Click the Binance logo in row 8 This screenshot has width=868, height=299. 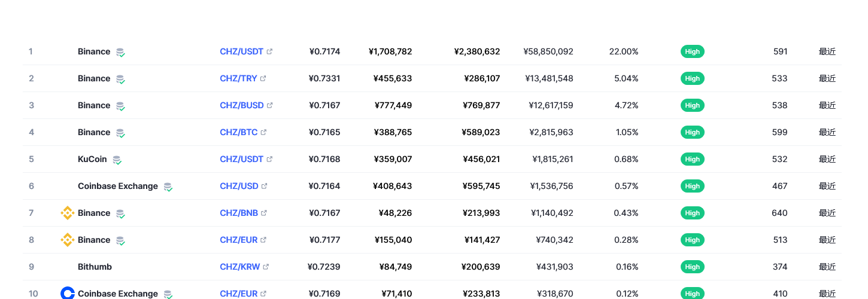67,240
